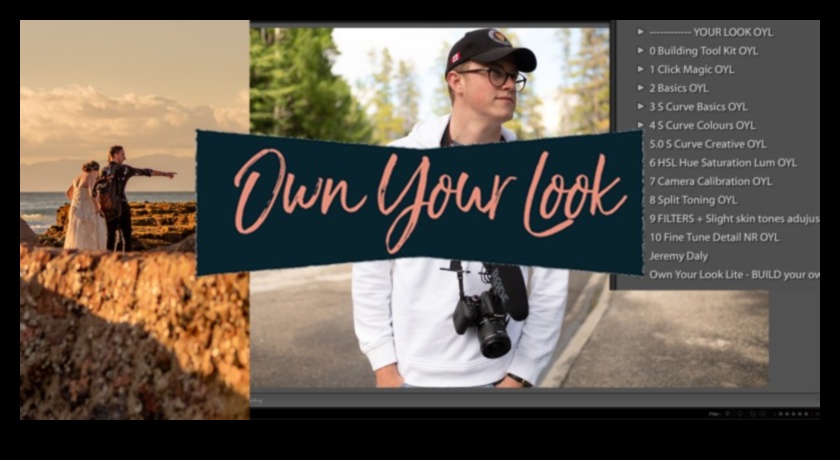Expand the 1 Click Magic OYL folder
This screenshot has width=840, height=460.
(640, 69)
